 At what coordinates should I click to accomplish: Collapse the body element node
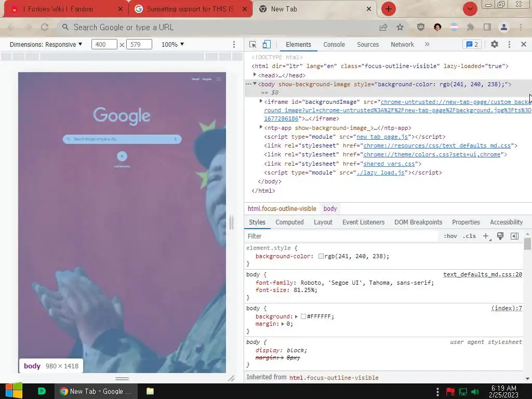pyautogui.click(x=255, y=84)
